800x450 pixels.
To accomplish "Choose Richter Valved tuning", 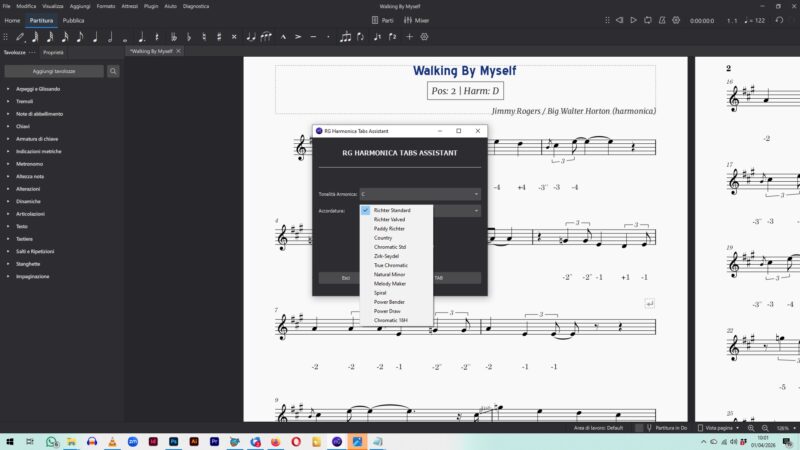I will point(396,219).
